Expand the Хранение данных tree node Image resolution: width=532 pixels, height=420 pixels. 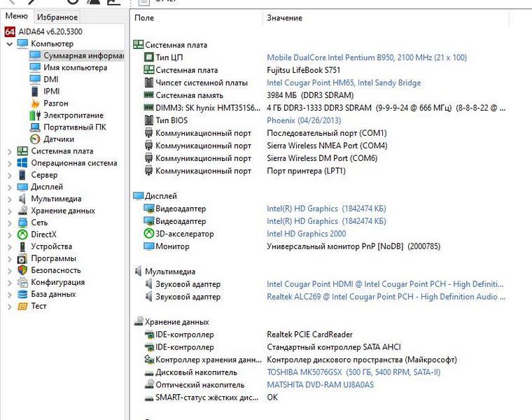[x=9, y=211]
